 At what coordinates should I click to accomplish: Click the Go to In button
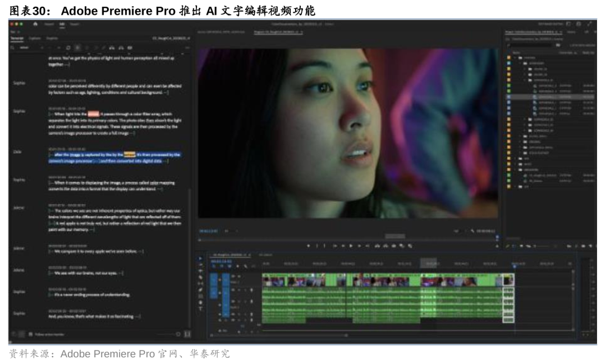[x=334, y=246]
